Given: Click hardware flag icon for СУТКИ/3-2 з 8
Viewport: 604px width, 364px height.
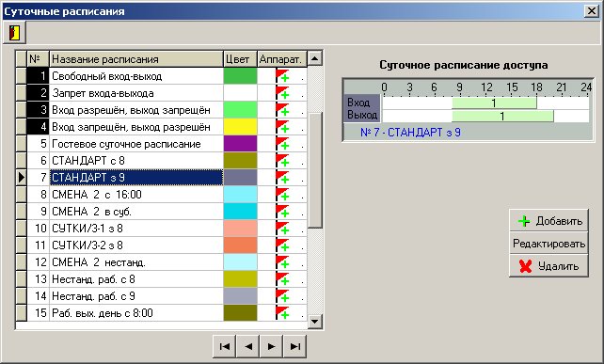Looking at the screenshot, I should (283, 245).
